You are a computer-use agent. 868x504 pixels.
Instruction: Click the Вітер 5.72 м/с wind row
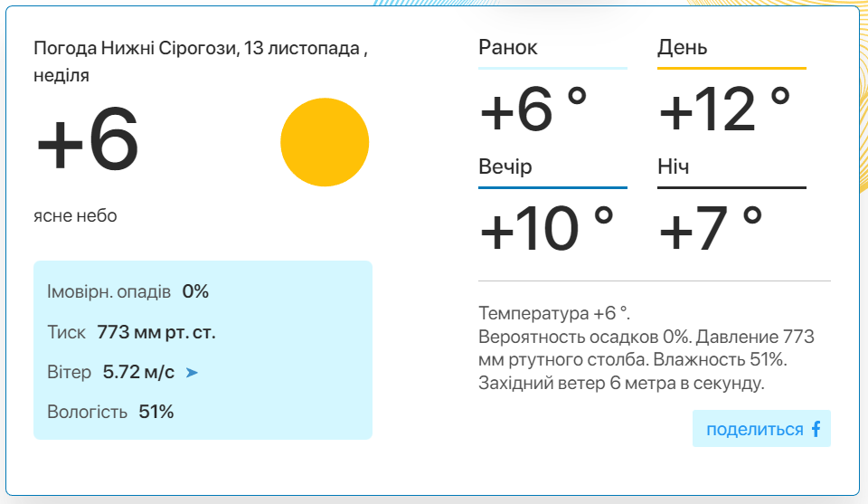pyautogui.click(x=122, y=372)
